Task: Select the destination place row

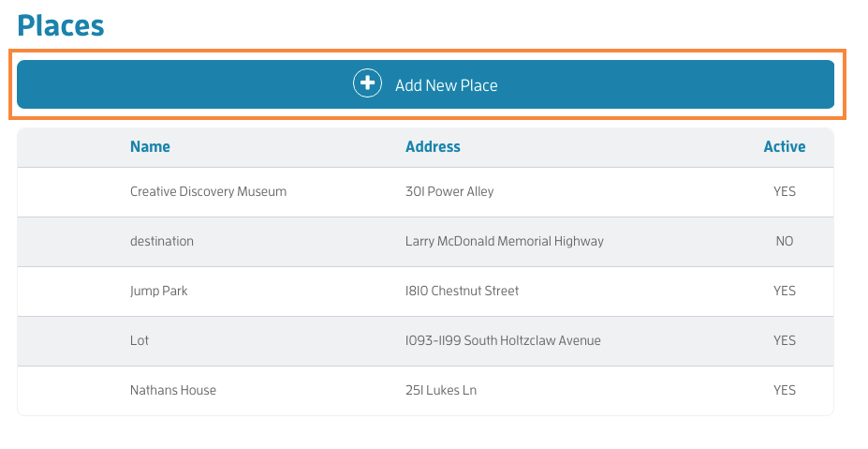Action: click(425, 242)
